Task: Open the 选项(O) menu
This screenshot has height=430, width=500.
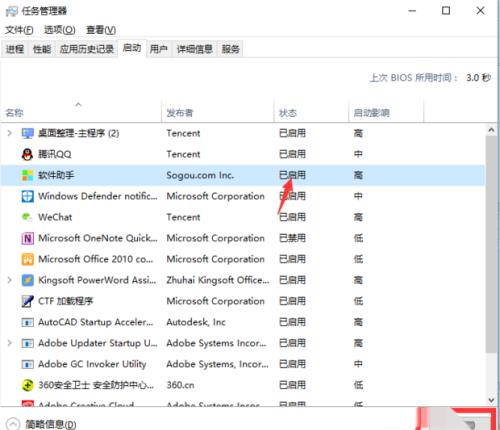Action: click(60, 30)
